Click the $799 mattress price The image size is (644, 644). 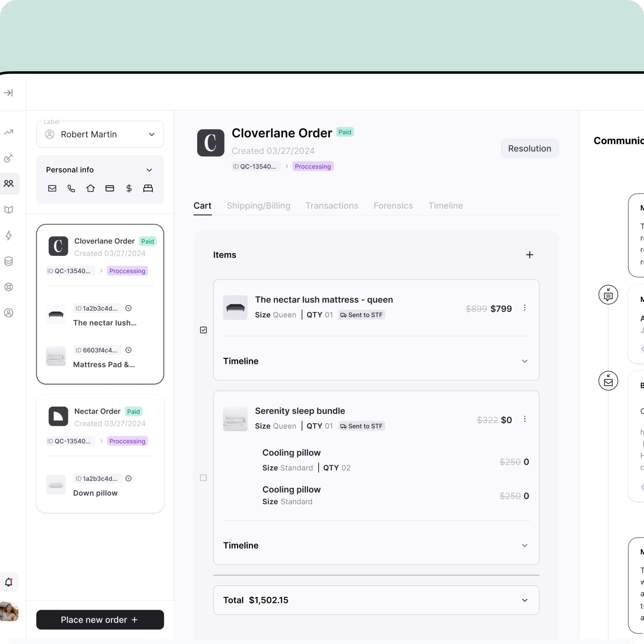pyautogui.click(x=501, y=309)
